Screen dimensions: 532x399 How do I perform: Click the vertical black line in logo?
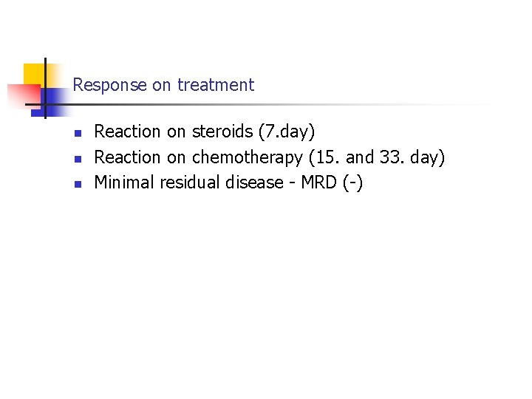45,89
